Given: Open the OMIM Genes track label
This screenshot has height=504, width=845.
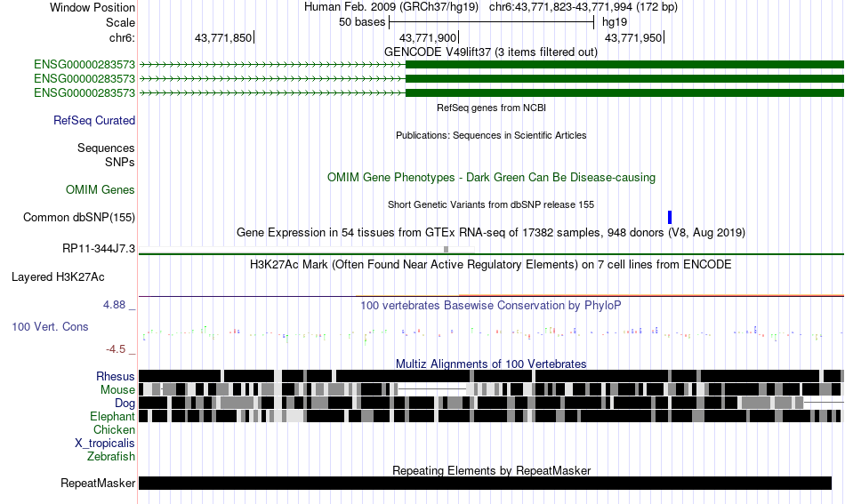Looking at the screenshot, I should pos(100,190).
